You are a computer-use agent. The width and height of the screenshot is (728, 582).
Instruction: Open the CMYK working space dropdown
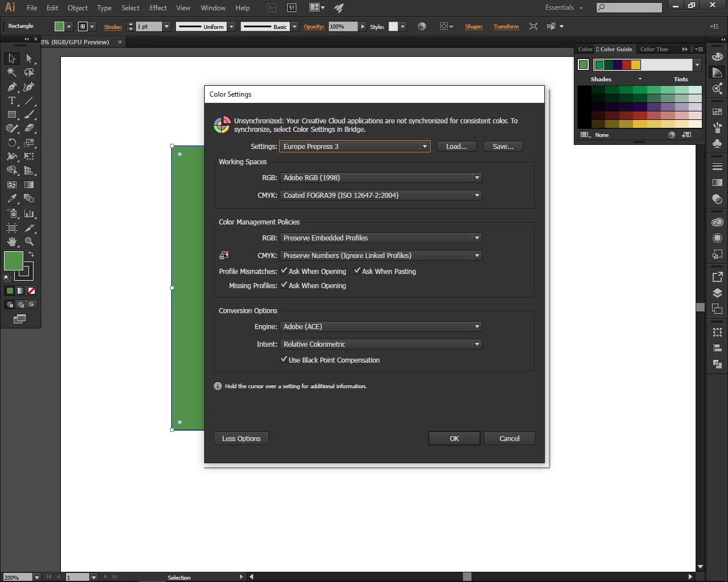381,196
